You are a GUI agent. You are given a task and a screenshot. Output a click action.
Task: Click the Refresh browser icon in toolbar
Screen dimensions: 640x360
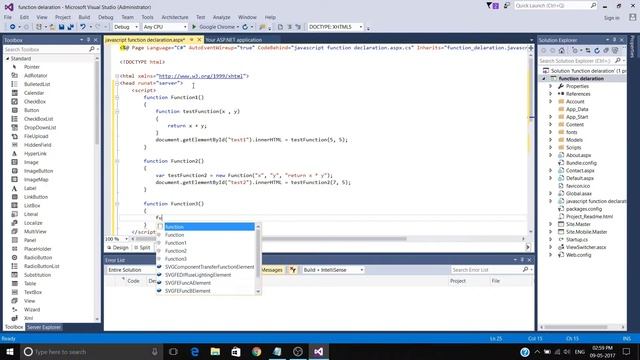pos(245,27)
